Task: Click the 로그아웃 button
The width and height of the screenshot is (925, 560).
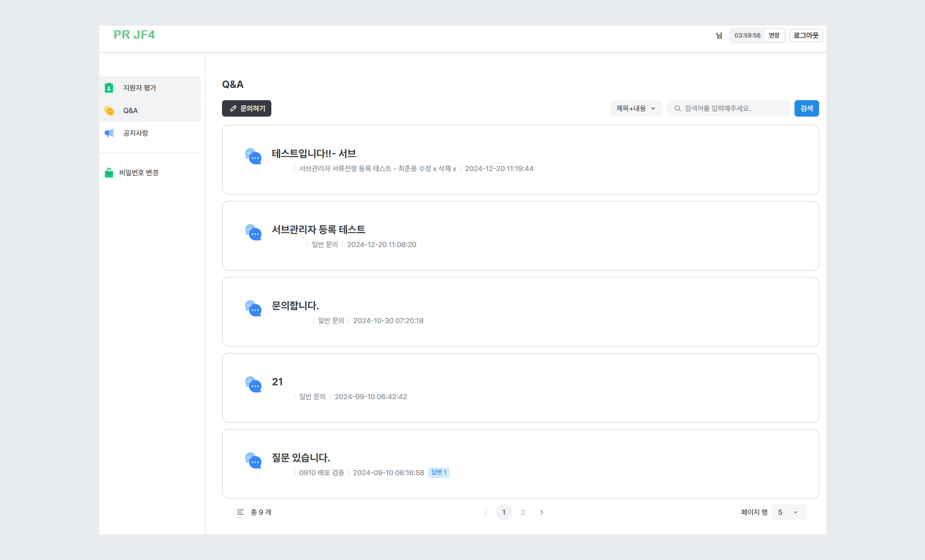Action: pos(805,35)
